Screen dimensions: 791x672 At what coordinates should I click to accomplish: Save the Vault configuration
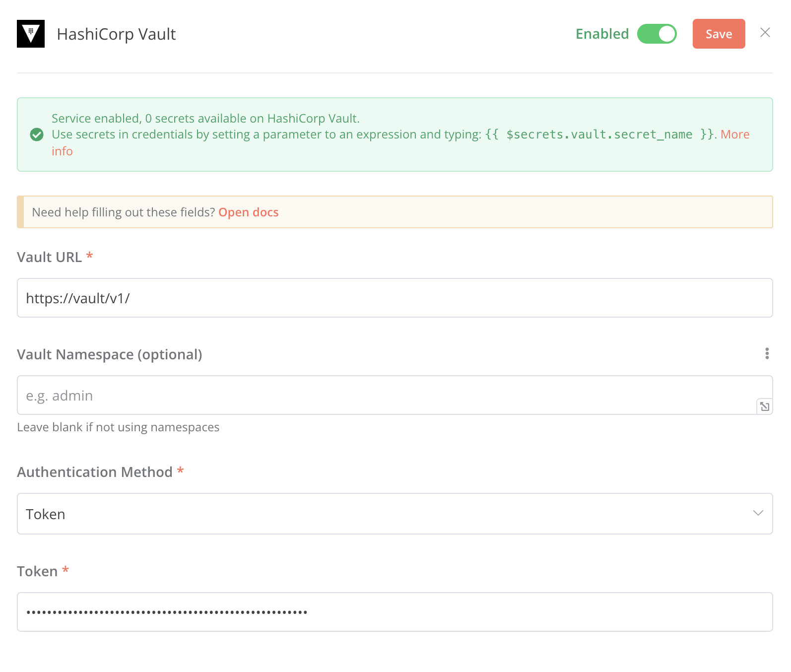coord(719,34)
